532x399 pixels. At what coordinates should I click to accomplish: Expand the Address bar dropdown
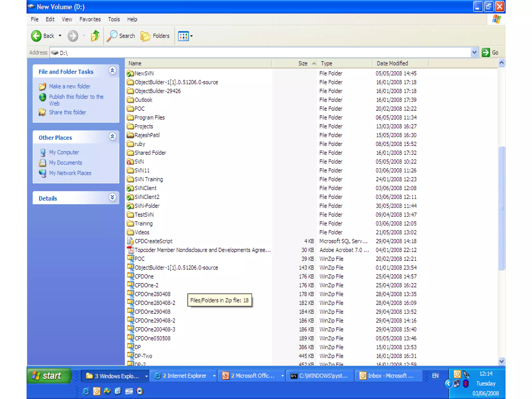pyautogui.click(x=474, y=52)
